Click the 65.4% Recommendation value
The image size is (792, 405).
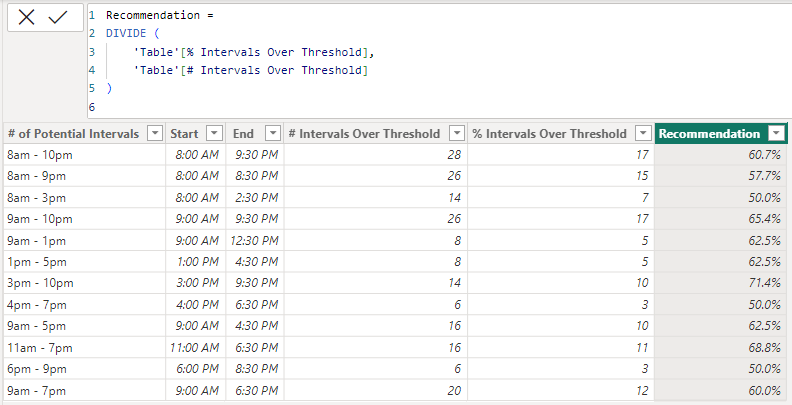point(764,219)
